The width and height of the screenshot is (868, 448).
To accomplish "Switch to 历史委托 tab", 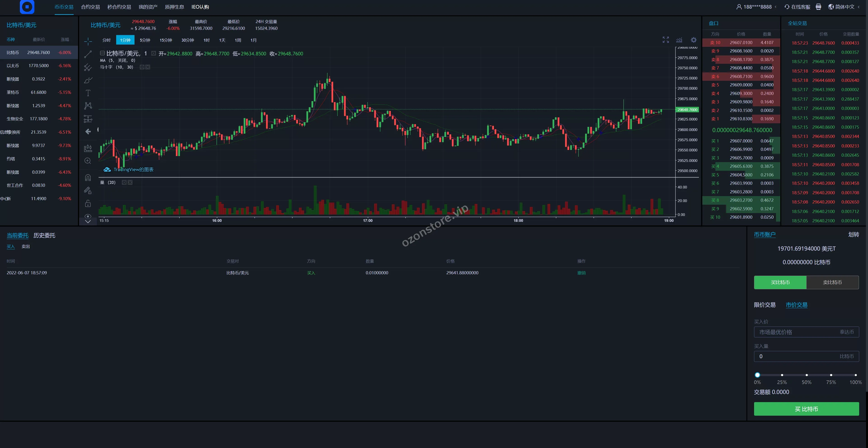I will 44,235.
